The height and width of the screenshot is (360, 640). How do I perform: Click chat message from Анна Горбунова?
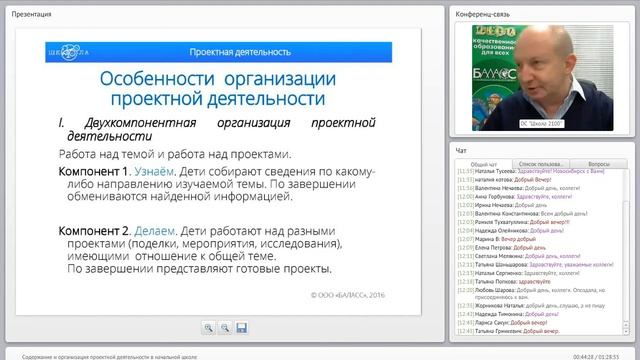point(514,197)
